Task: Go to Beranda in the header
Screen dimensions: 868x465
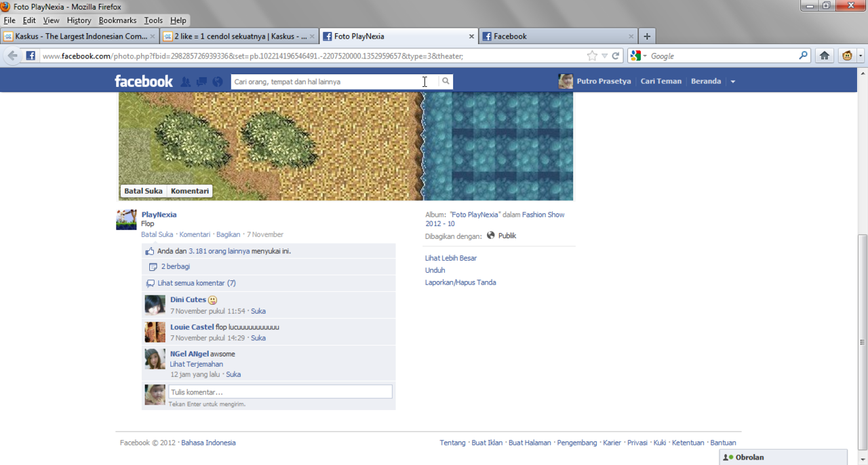Action: coord(706,81)
